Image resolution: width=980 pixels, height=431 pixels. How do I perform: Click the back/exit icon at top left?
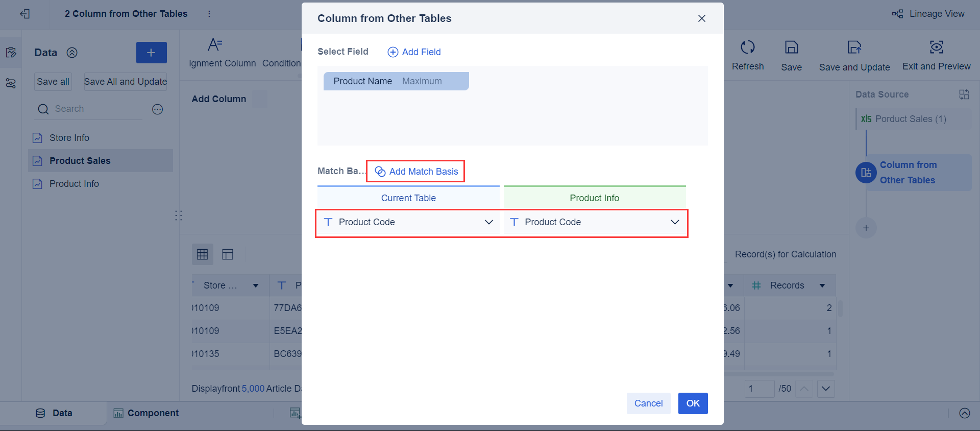[x=24, y=14]
